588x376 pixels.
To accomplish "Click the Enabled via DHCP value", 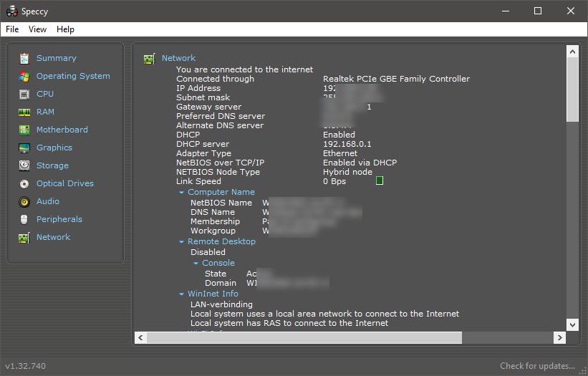I will pos(360,163).
